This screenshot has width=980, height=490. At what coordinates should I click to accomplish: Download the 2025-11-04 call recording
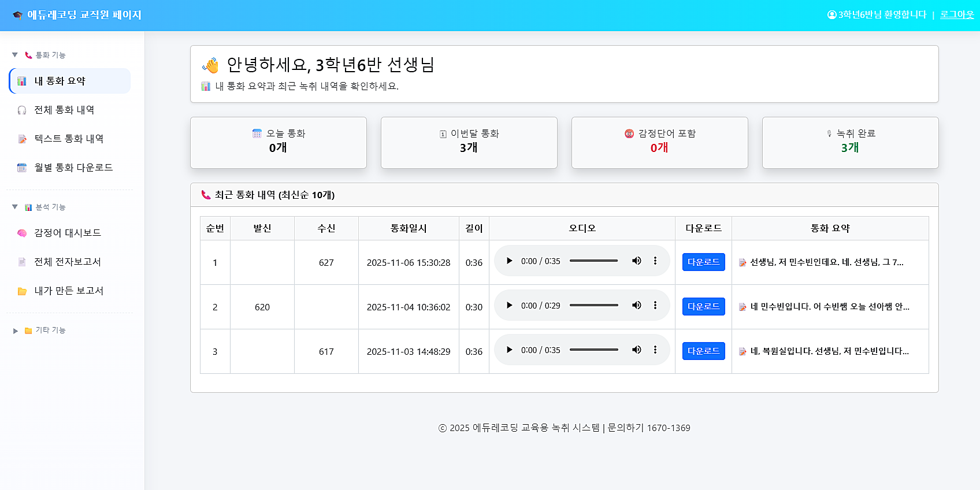[703, 306]
